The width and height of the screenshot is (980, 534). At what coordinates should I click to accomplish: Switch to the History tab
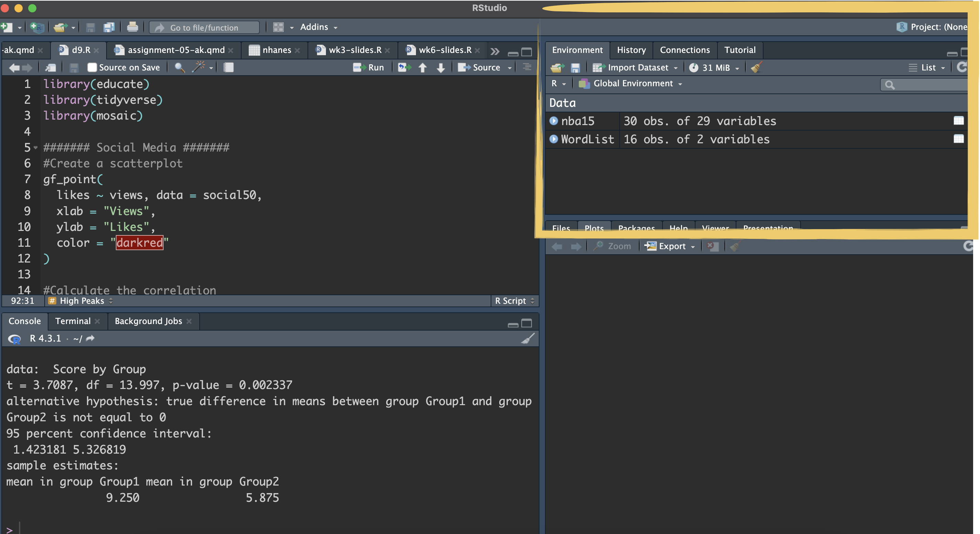tap(631, 50)
